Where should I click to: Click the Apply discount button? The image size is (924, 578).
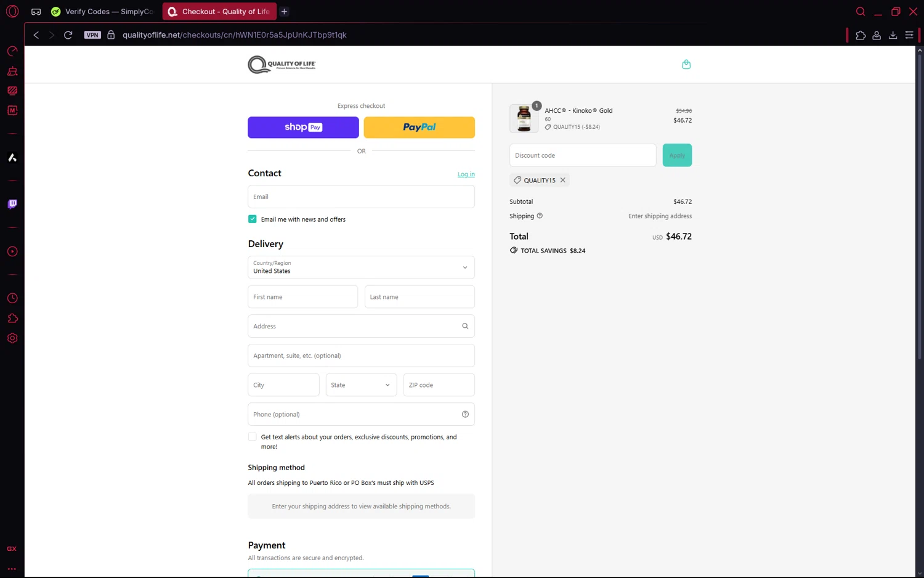pyautogui.click(x=677, y=155)
